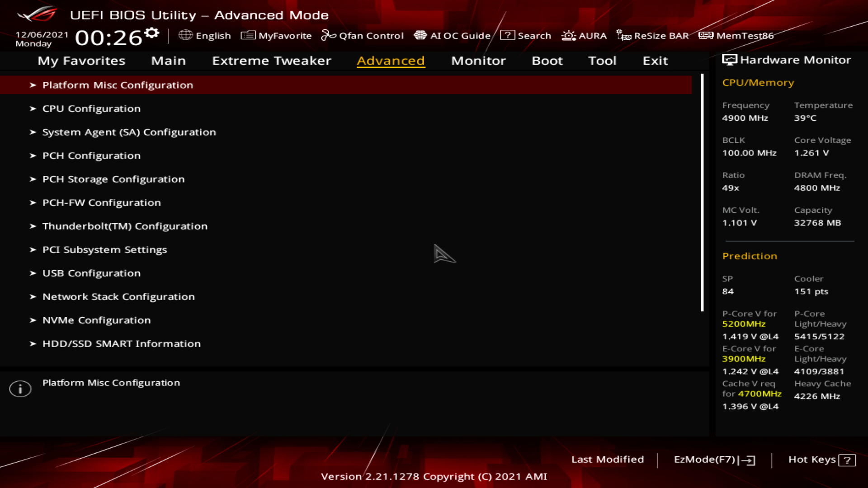Expand CPU Configuration submenu
Viewport: 868px width, 488px height.
91,108
